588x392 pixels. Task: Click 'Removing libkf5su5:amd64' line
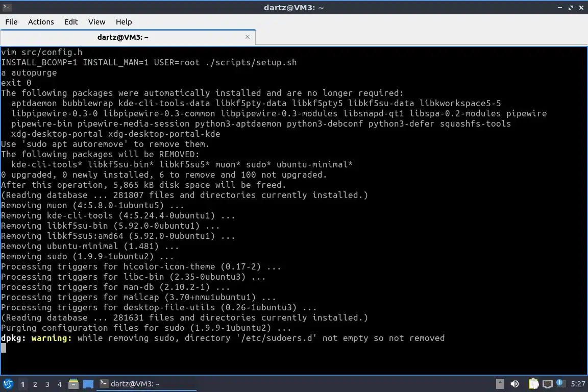[x=118, y=236]
